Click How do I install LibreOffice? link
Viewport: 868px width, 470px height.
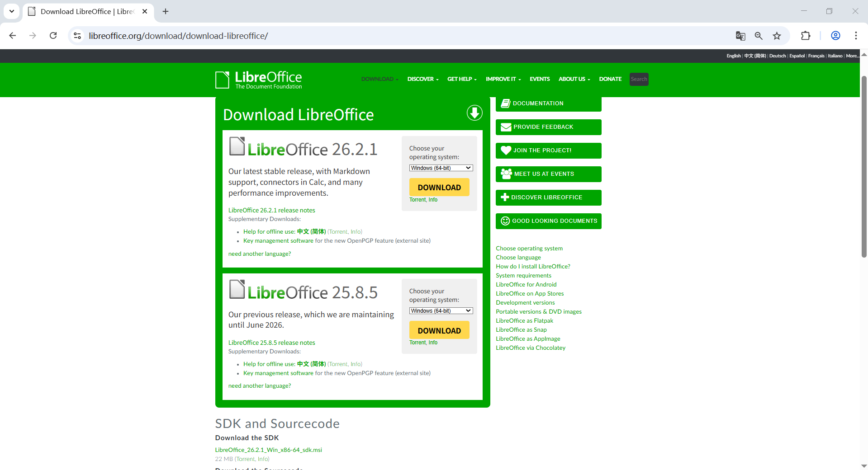coord(533,267)
